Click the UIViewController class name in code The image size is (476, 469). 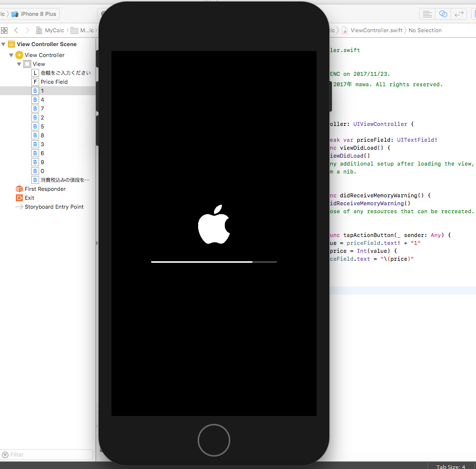(380, 124)
